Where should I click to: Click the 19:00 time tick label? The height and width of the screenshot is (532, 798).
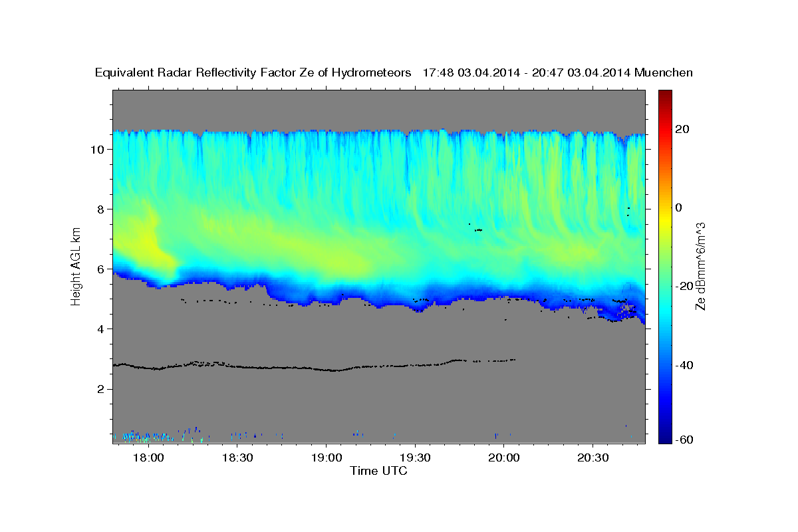[x=326, y=458]
